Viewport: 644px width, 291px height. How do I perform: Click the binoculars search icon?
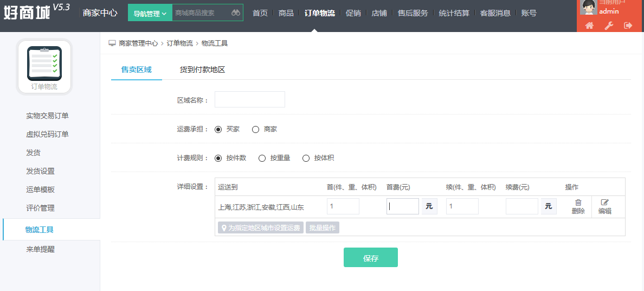tap(236, 13)
